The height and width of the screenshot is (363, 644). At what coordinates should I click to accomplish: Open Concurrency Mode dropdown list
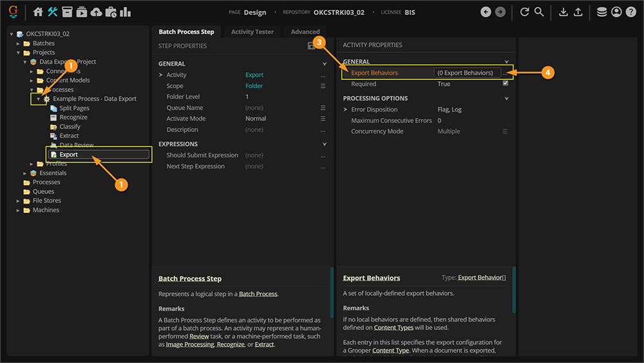tap(506, 132)
